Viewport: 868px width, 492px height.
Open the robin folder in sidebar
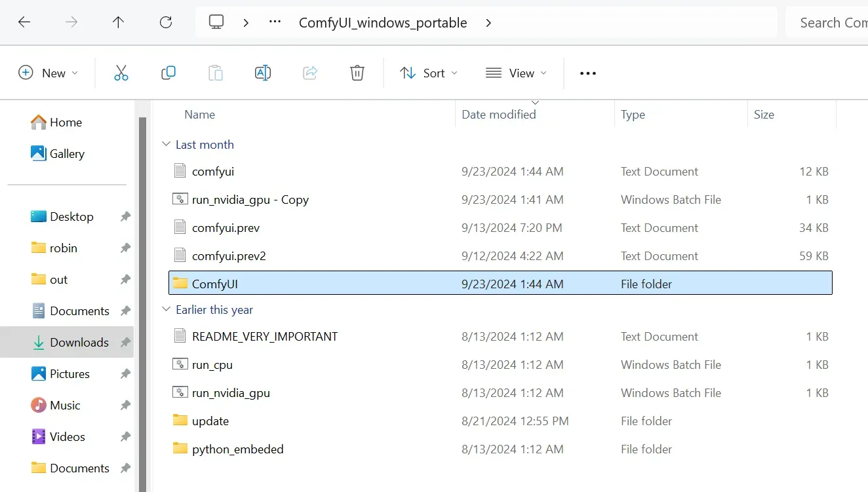point(54,248)
